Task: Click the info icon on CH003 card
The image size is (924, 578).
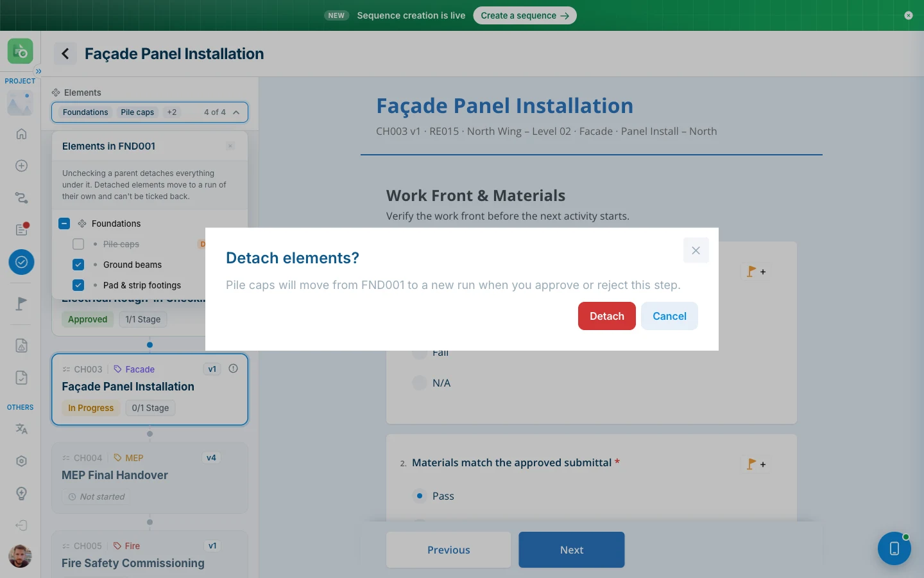Action: 234,369
